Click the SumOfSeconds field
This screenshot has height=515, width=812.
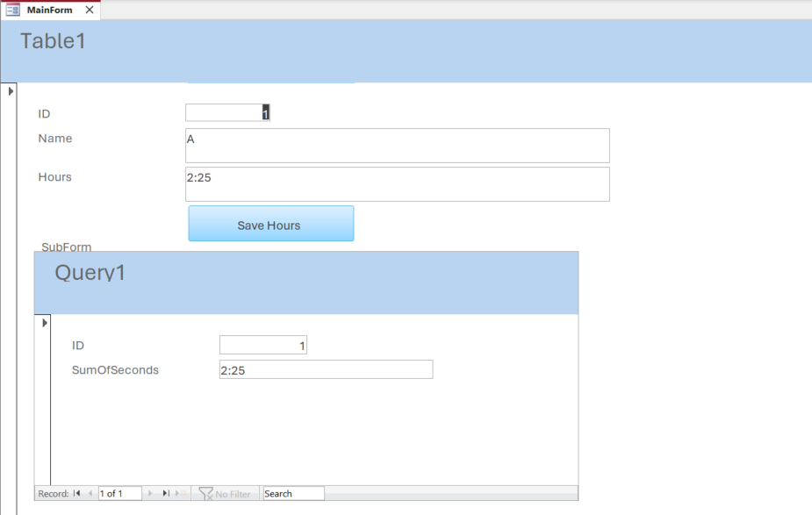(327, 369)
